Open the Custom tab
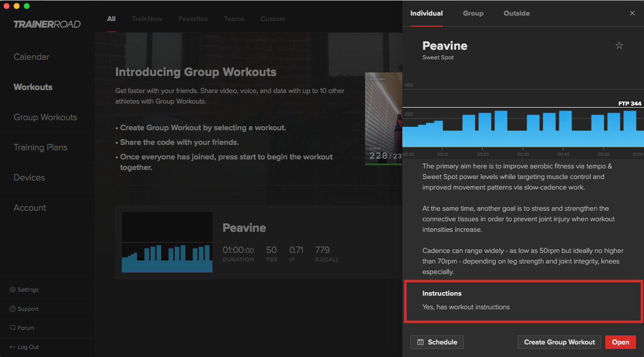644x357 pixels. pyautogui.click(x=273, y=19)
